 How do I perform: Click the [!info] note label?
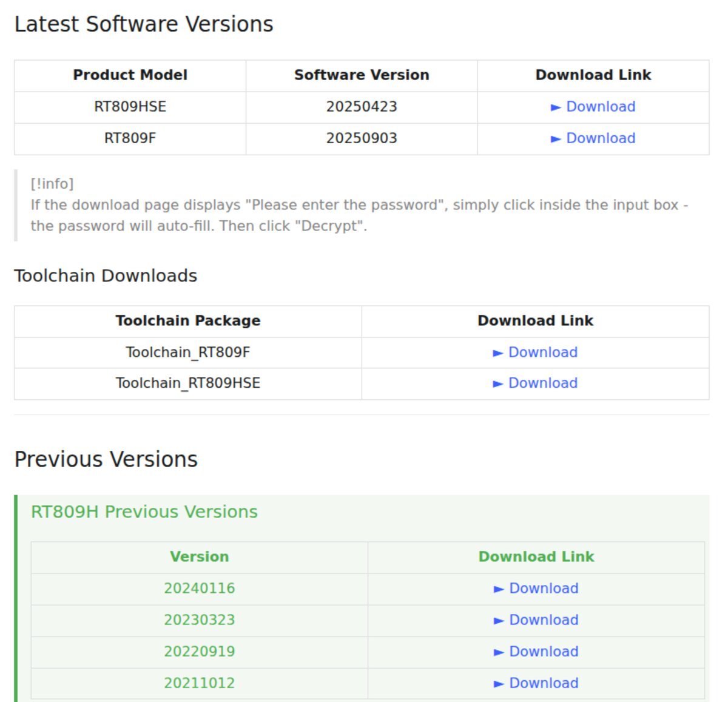(x=52, y=184)
